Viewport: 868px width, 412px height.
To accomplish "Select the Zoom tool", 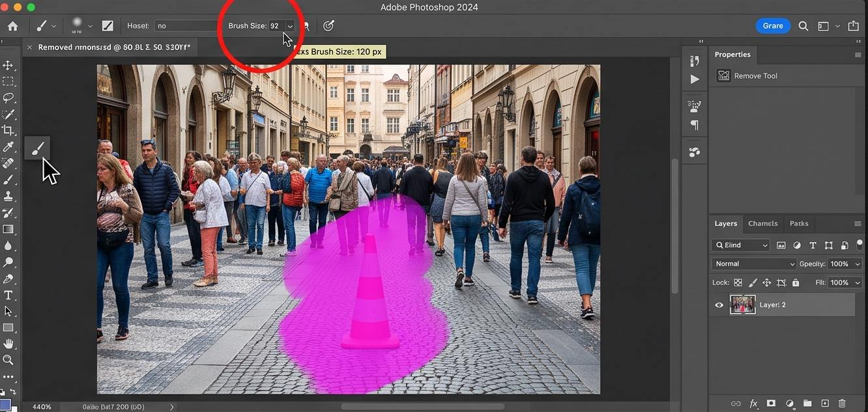I will pyautogui.click(x=8, y=360).
